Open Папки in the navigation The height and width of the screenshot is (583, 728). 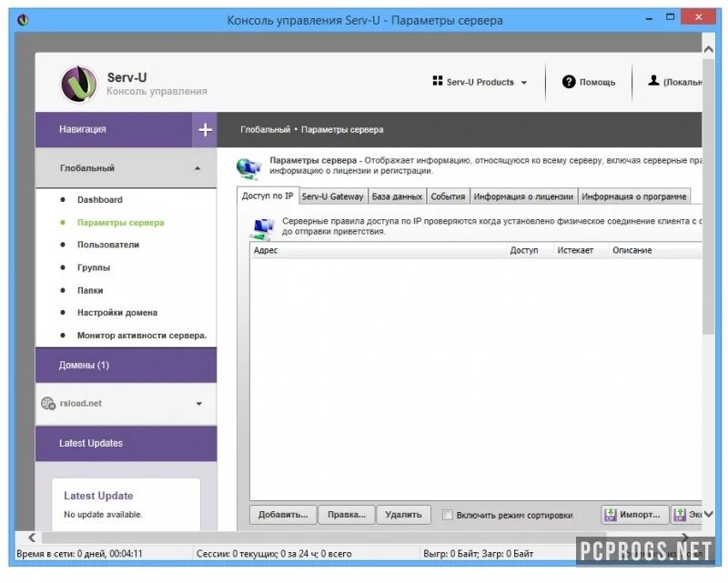(90, 290)
